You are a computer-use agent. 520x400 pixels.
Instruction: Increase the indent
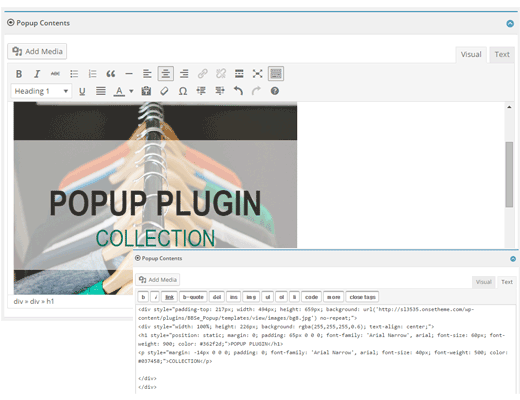pos(220,91)
